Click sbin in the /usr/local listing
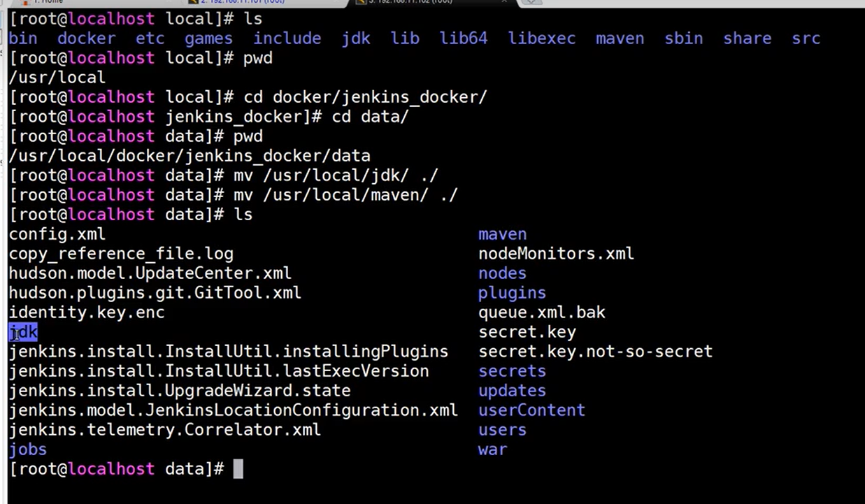Viewport: 865px width, 504px height. (684, 38)
